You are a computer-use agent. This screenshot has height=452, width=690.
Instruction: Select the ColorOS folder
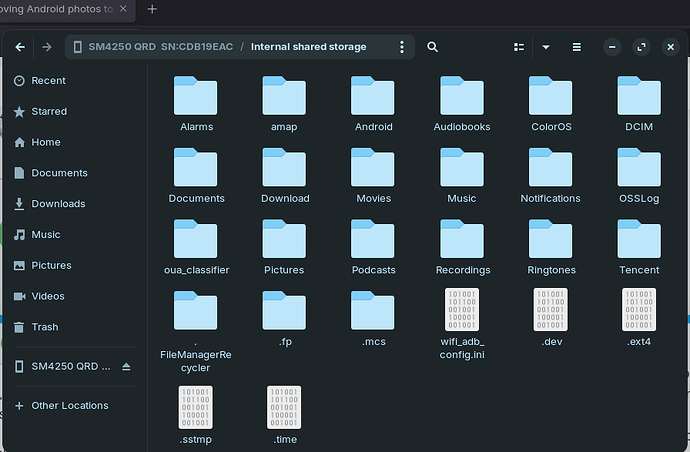[x=551, y=104]
